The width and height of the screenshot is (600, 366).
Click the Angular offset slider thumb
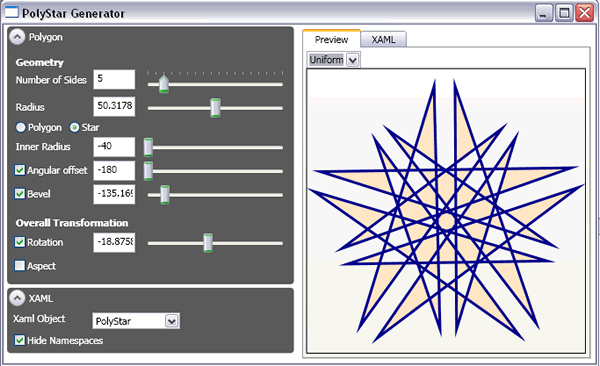click(148, 171)
